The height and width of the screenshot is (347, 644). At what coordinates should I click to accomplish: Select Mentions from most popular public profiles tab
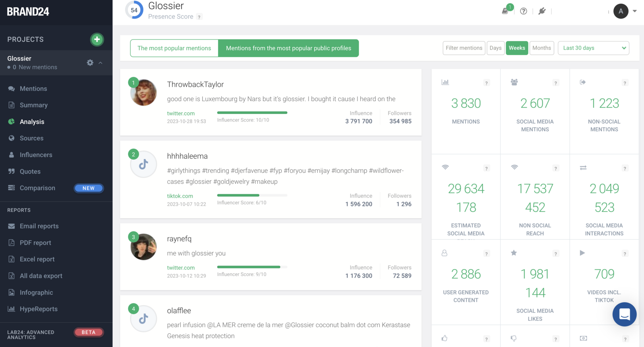pyautogui.click(x=289, y=48)
